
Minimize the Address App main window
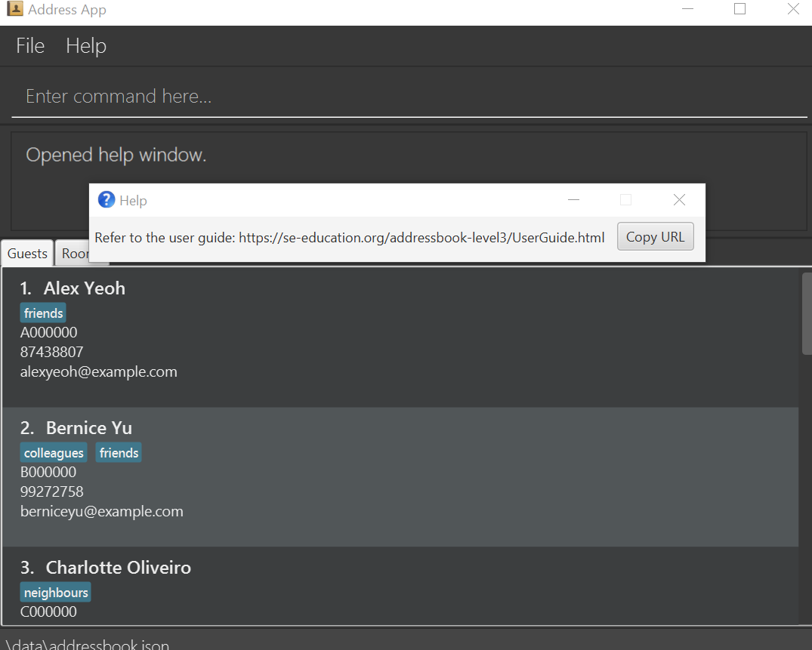point(687,9)
